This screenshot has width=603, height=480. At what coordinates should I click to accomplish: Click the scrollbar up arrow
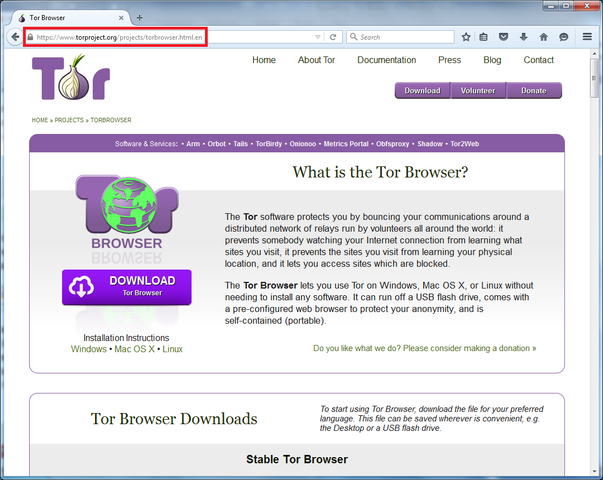595,54
